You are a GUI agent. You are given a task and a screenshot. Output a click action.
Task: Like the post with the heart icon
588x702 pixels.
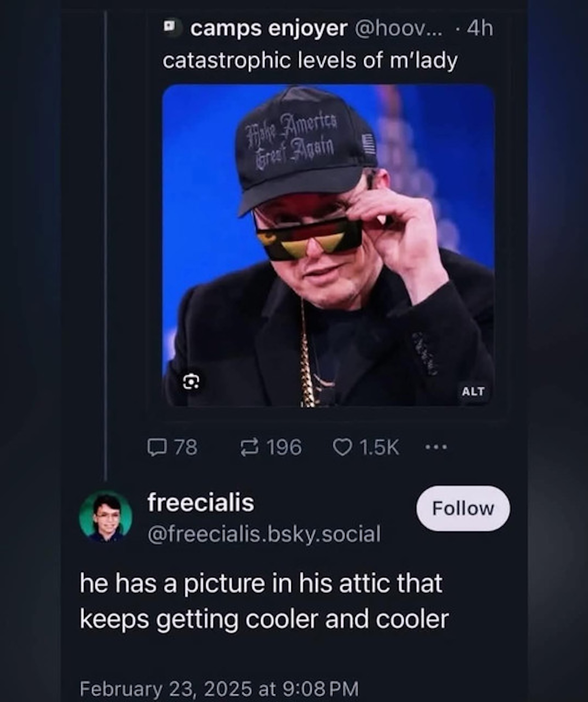pos(342,448)
